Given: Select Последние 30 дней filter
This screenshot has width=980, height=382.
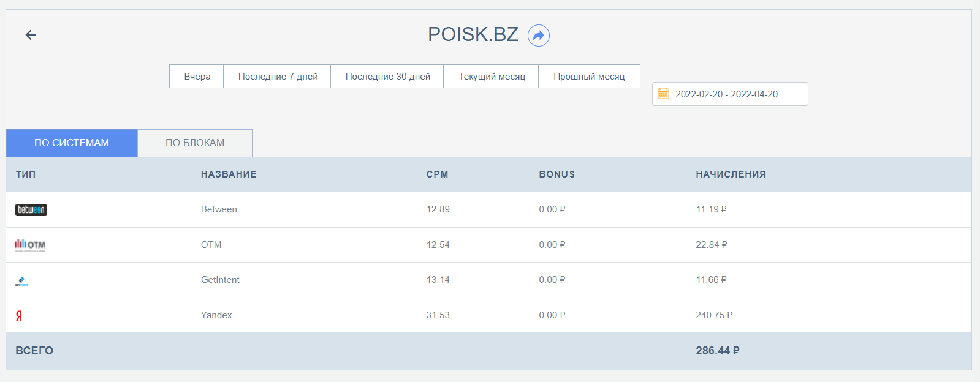Looking at the screenshot, I should 387,77.
